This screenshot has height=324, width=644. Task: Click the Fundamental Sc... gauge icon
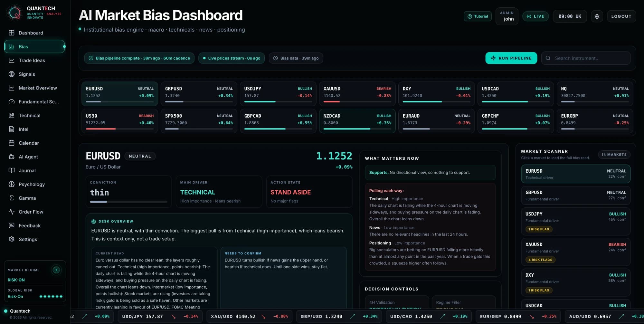coord(12,102)
